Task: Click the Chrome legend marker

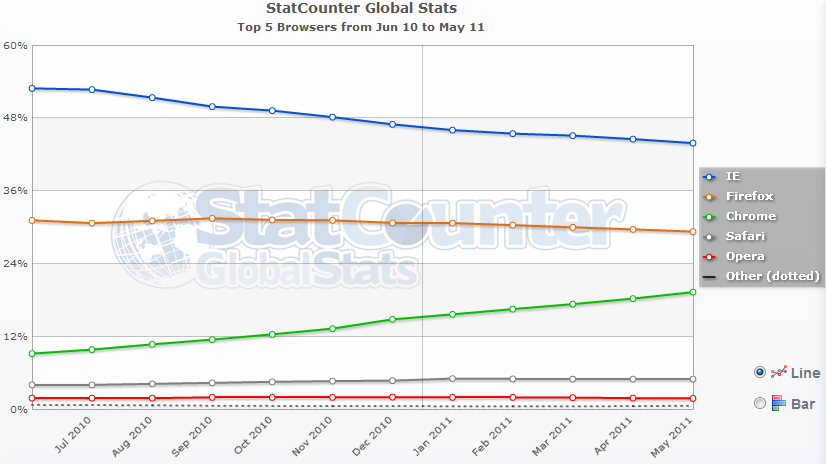Action: (710, 216)
